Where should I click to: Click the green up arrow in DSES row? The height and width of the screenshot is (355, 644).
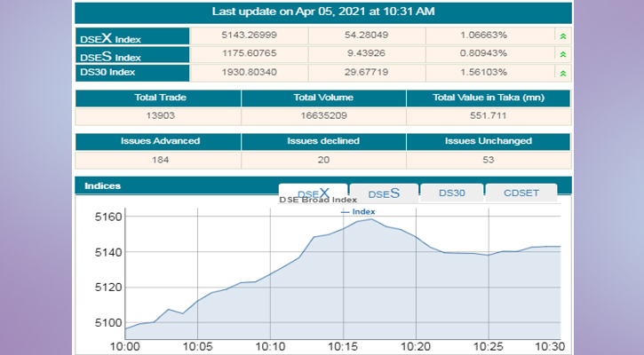561,54
